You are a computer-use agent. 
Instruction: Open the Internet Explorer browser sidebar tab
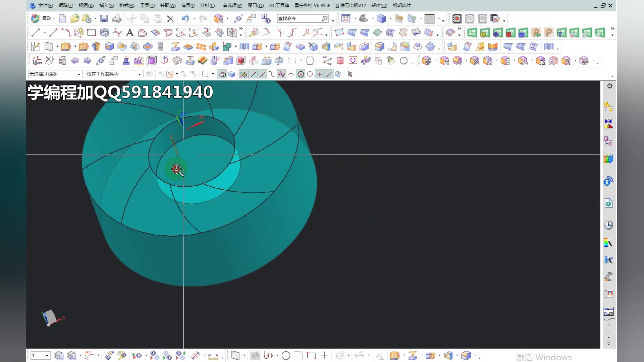608,203
